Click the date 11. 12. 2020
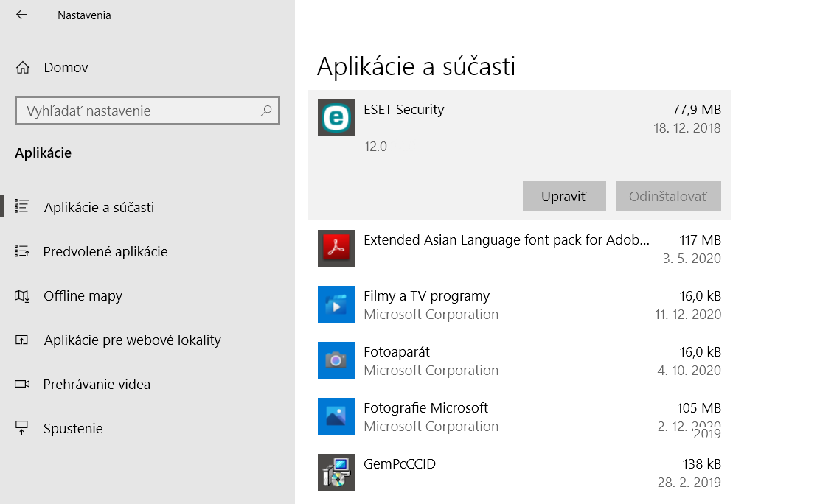The image size is (820, 504). (688, 314)
